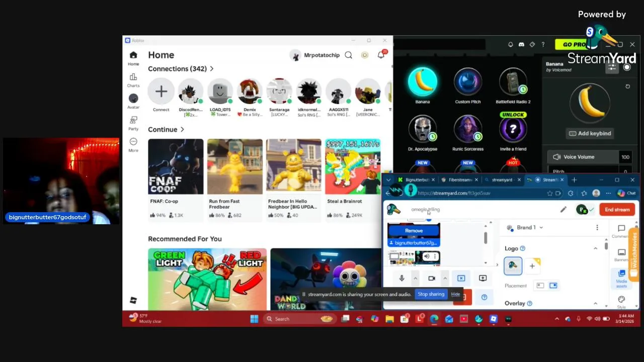Switch to the Fiberstream browser tab

[x=459, y=180]
